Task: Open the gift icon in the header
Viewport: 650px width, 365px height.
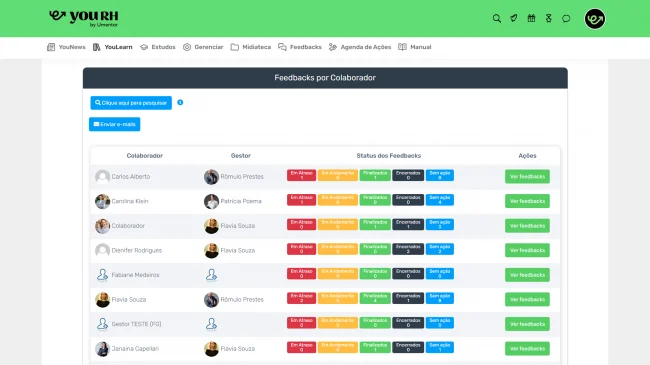Action: pyautogui.click(x=531, y=18)
